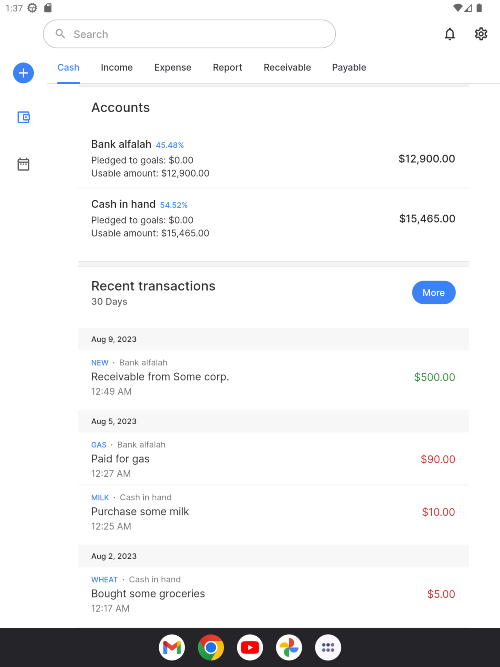The image size is (500, 667).
Task: Launch Gmail from the dock
Action: [172, 647]
